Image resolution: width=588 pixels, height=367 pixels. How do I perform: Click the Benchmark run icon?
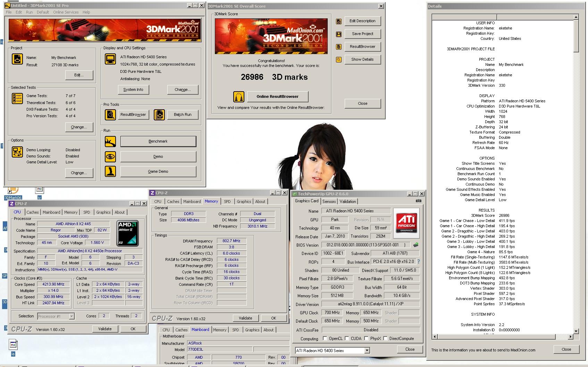coord(110,142)
